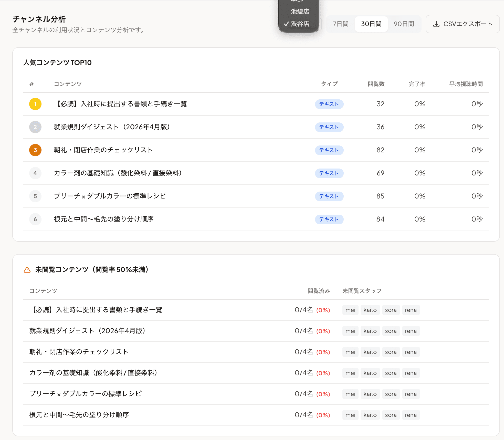Select 池袋店 from the store list

(x=300, y=11)
